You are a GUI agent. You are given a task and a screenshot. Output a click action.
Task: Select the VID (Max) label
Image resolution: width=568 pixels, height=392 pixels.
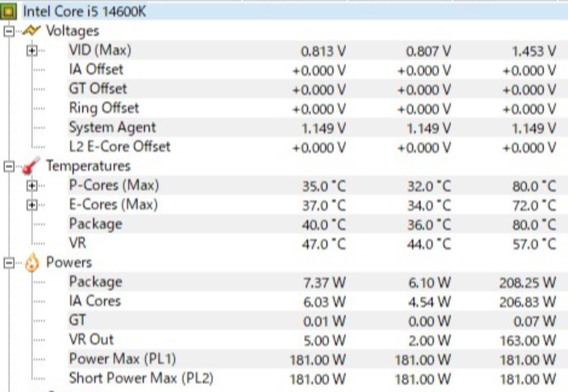tap(100, 50)
